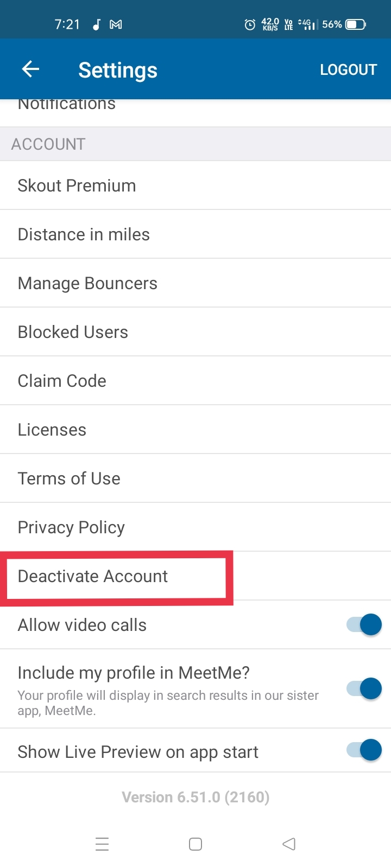Tap the battery icon in status bar
Screen dimensions: 391x868
(x=356, y=24)
